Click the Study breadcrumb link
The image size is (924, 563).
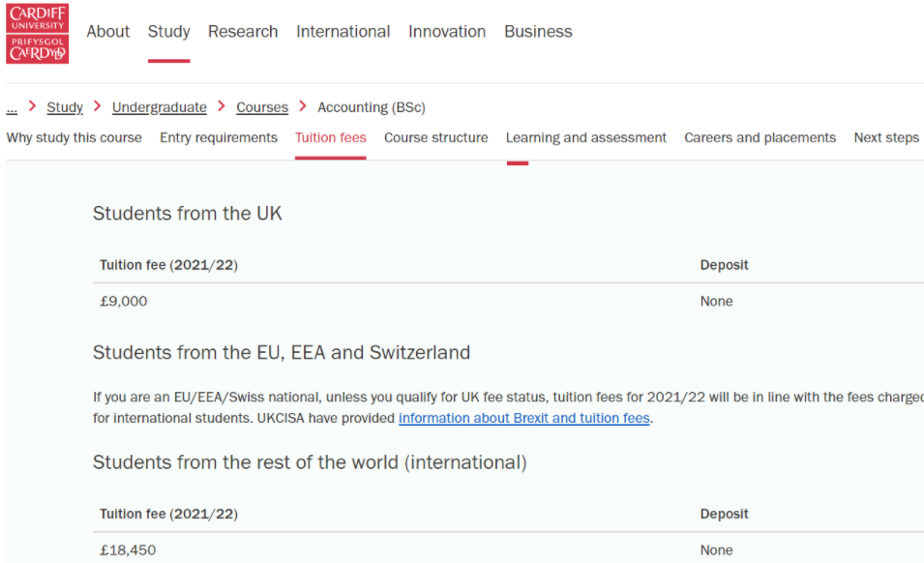[x=65, y=107]
